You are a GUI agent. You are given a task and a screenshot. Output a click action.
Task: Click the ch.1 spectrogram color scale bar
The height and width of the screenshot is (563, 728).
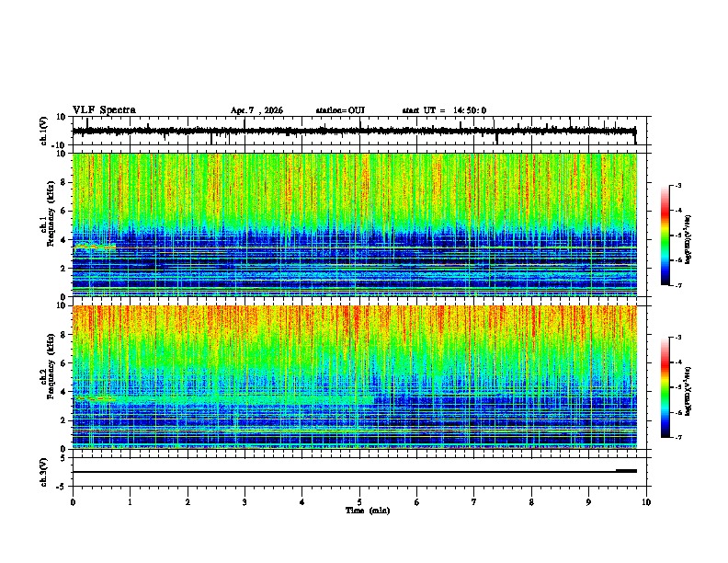point(665,236)
